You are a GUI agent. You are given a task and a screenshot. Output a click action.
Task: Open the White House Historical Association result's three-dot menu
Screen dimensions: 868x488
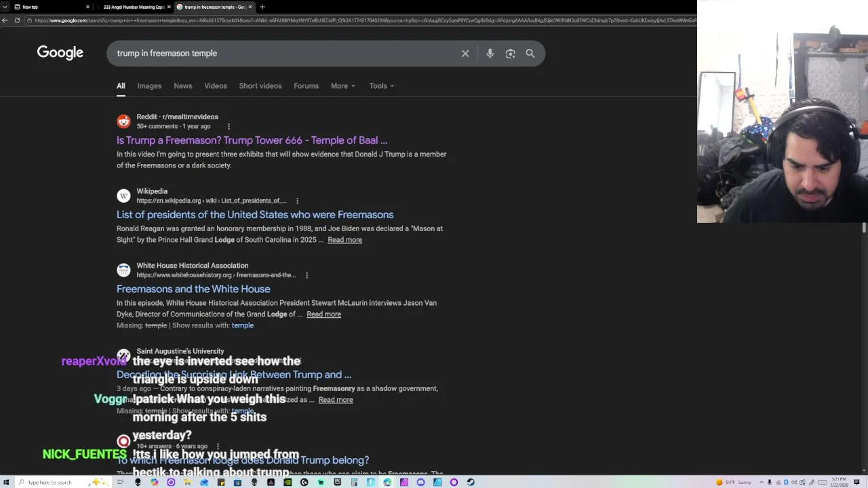(x=307, y=275)
